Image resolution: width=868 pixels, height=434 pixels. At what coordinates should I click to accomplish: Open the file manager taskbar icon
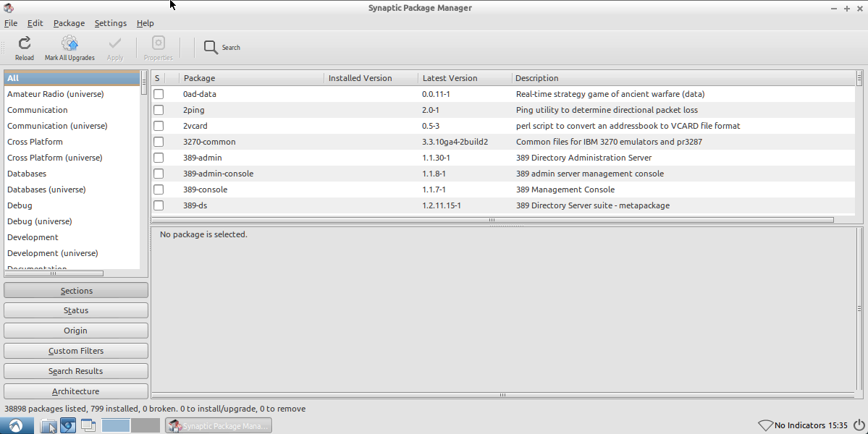point(48,425)
